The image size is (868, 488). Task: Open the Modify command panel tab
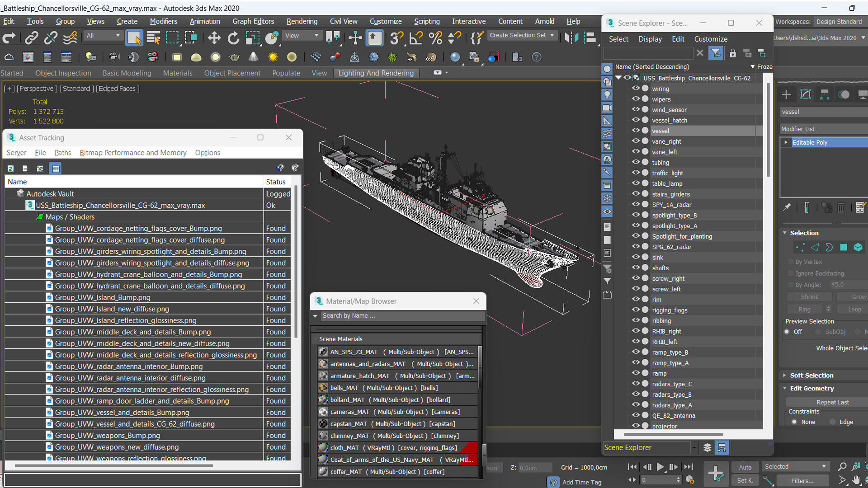(805, 94)
